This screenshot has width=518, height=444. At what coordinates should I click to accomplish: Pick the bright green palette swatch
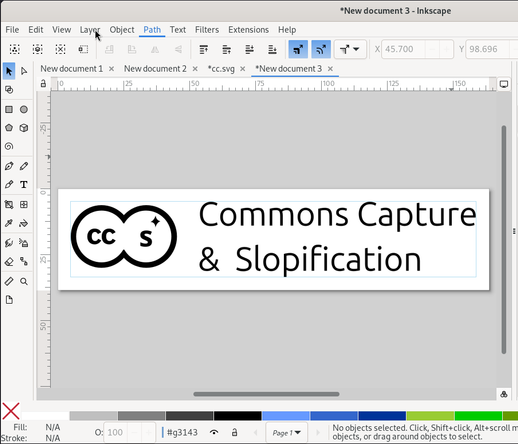478,416
